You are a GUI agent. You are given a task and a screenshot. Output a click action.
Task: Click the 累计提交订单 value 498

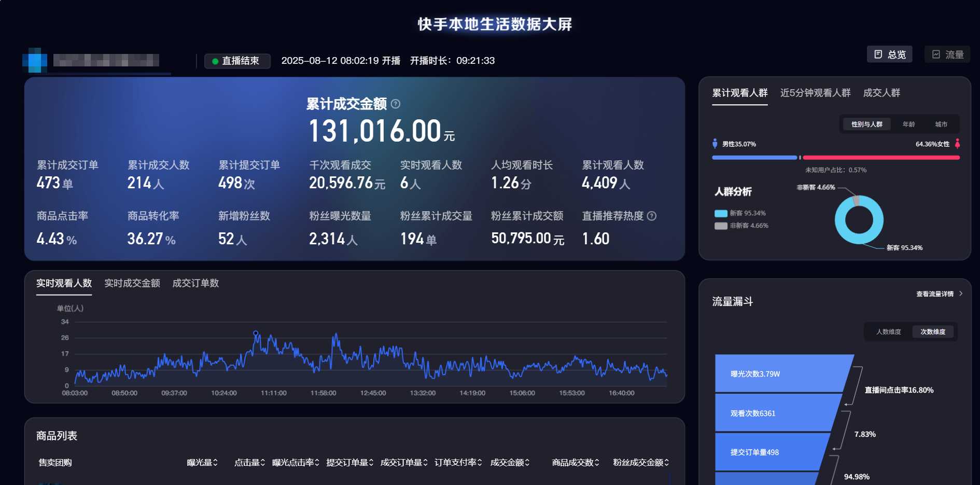point(230,183)
